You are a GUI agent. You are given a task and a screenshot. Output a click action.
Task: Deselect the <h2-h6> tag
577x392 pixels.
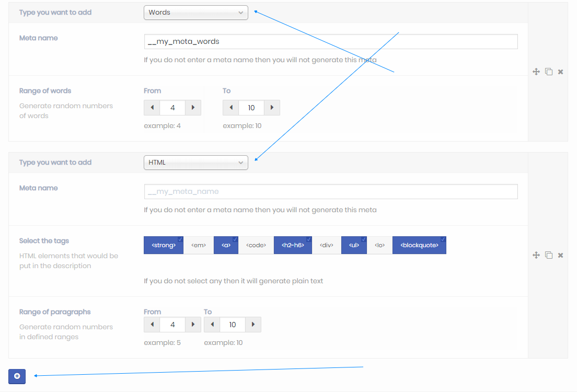[x=293, y=245]
